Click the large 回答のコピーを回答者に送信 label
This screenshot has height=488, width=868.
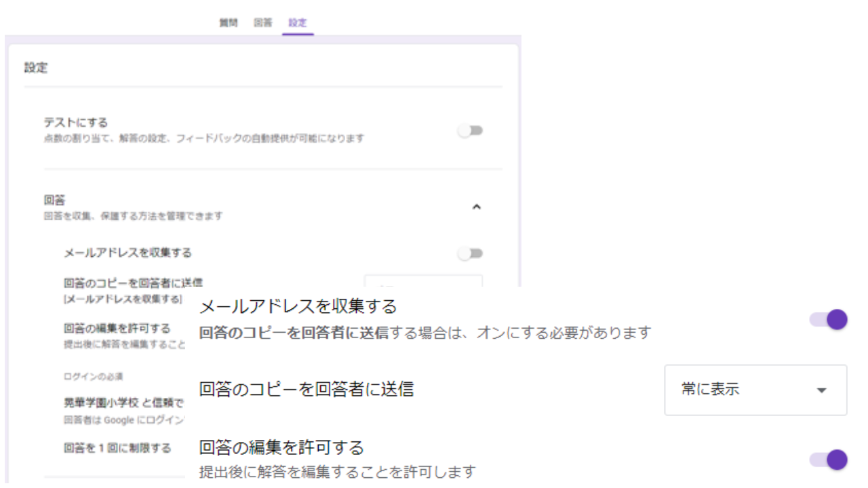coord(306,389)
